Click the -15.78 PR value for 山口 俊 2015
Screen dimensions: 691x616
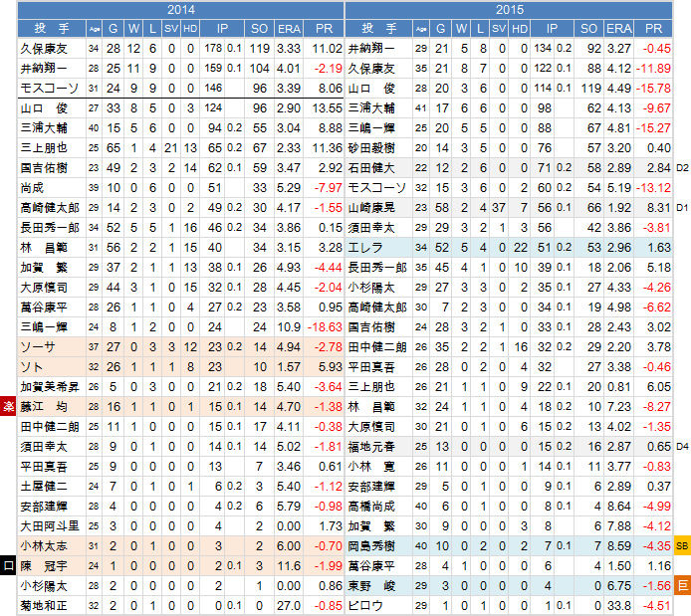(x=653, y=88)
